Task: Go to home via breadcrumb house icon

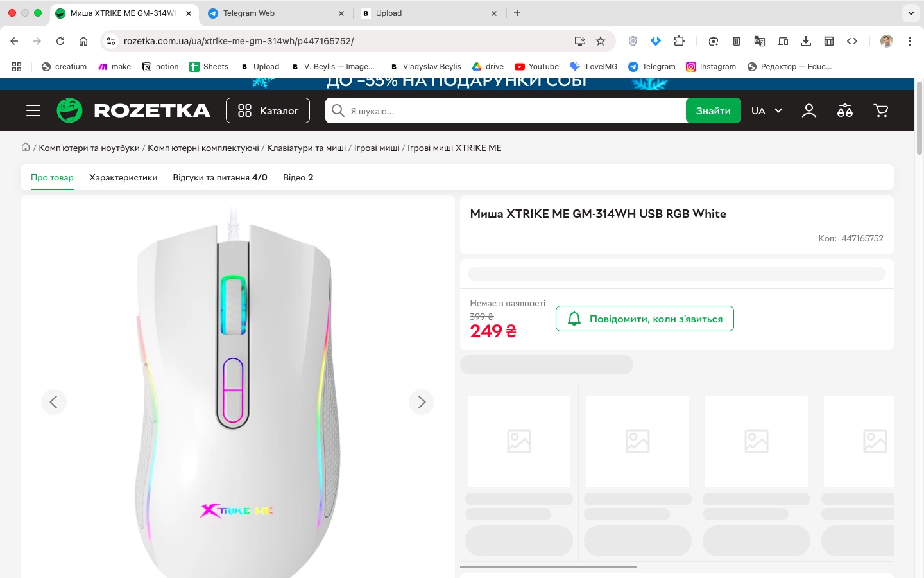Action: click(26, 147)
